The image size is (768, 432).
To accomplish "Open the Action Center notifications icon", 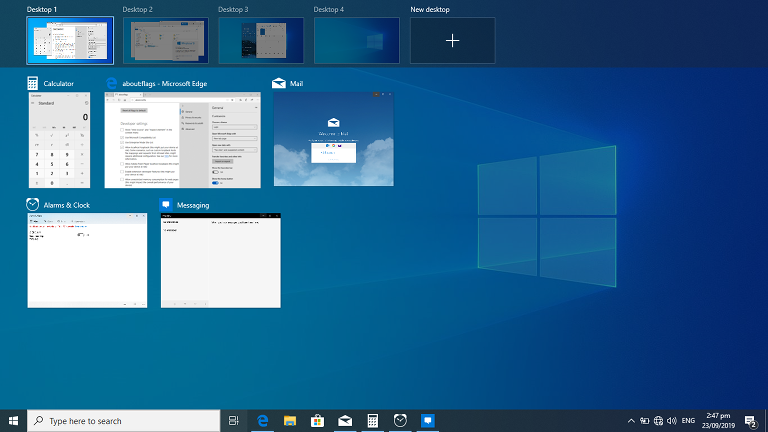I will click(x=750, y=421).
